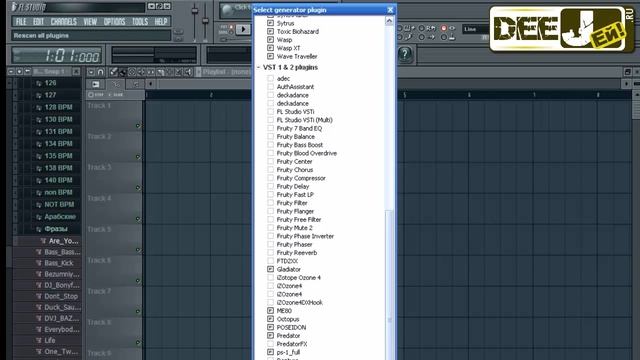Click the third playlist view tab icon
Viewport: 640px width, 360px height.
[136, 84]
